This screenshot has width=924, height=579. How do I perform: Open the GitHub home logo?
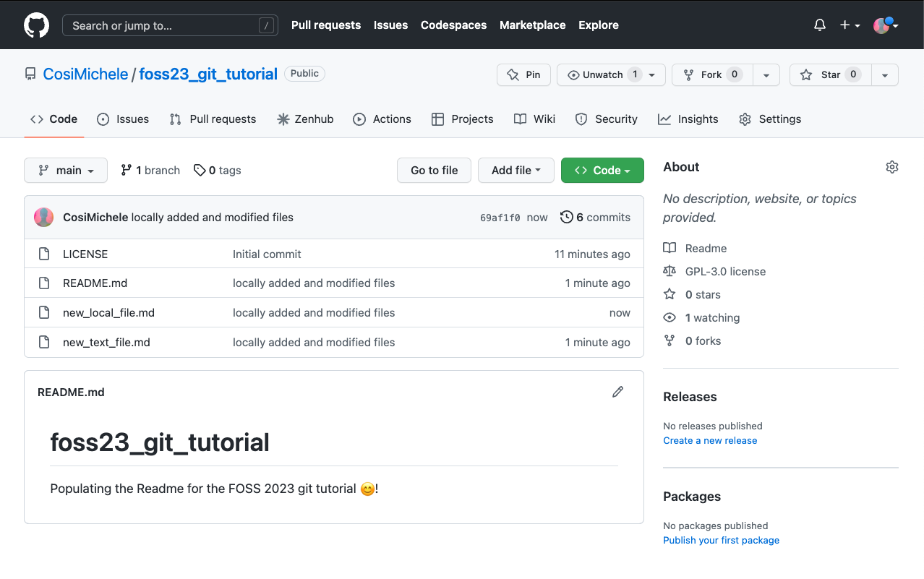coord(36,25)
